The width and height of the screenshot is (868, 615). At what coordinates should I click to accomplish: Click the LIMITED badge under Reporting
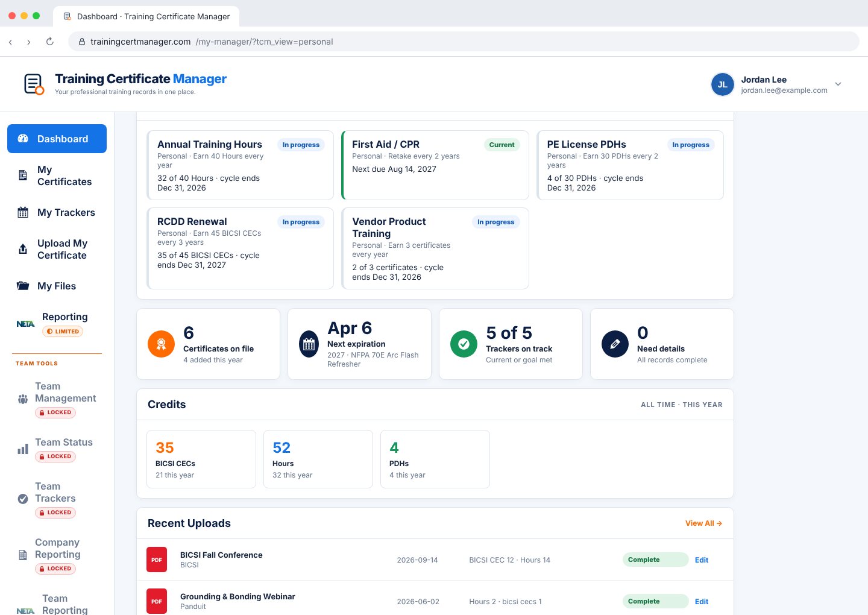(x=63, y=332)
